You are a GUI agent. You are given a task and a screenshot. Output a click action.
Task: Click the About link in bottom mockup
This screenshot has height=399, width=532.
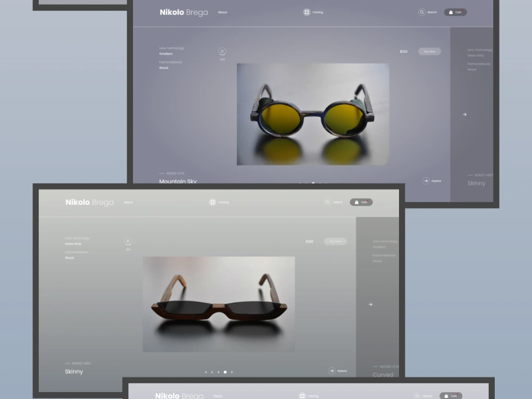click(218, 396)
